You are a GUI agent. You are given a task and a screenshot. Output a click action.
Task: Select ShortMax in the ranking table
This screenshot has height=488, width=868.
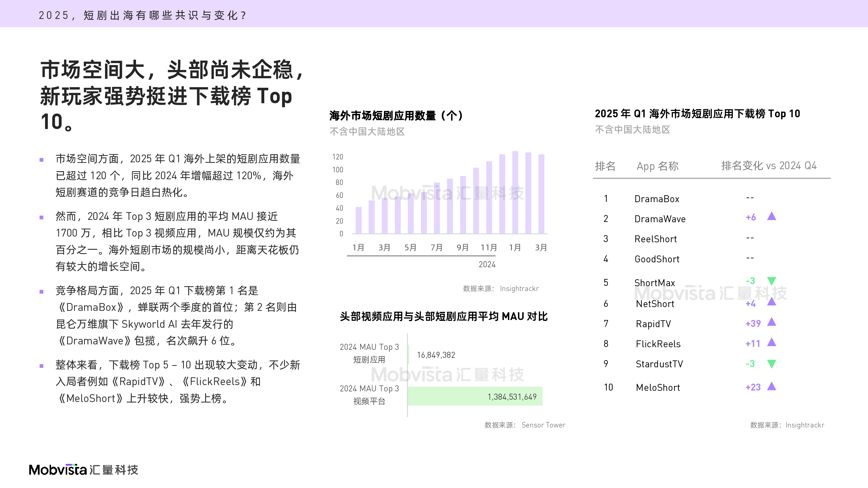(x=655, y=282)
